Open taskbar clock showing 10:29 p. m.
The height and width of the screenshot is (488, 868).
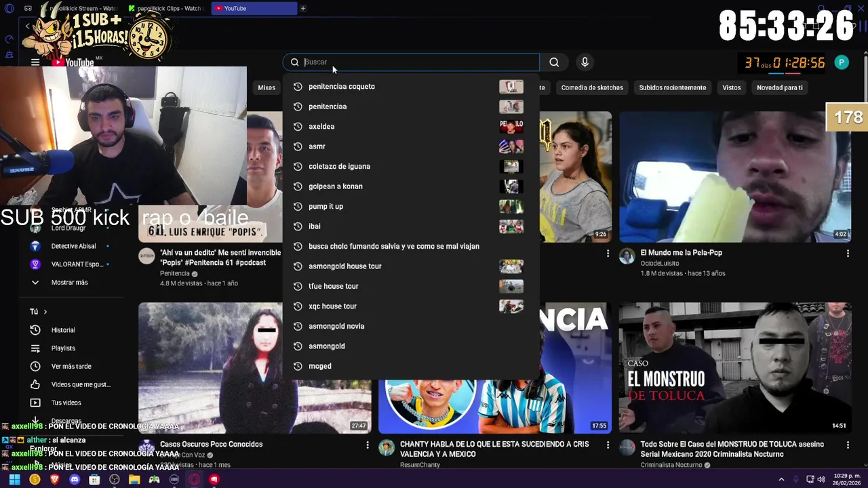click(846, 479)
